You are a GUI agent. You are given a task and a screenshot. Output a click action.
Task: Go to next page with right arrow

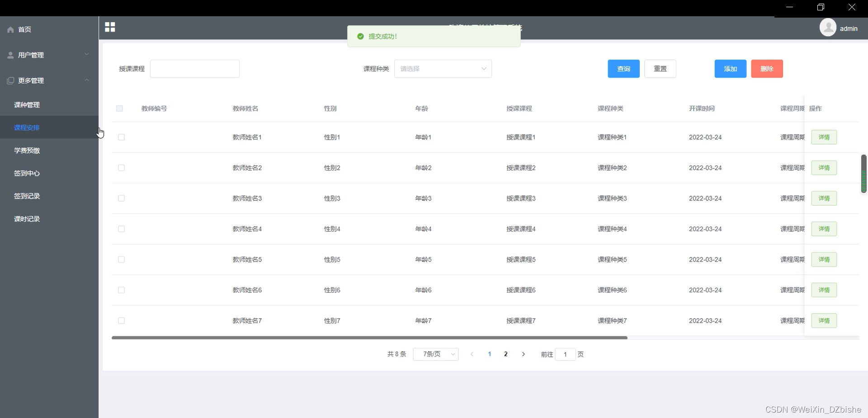click(524, 354)
